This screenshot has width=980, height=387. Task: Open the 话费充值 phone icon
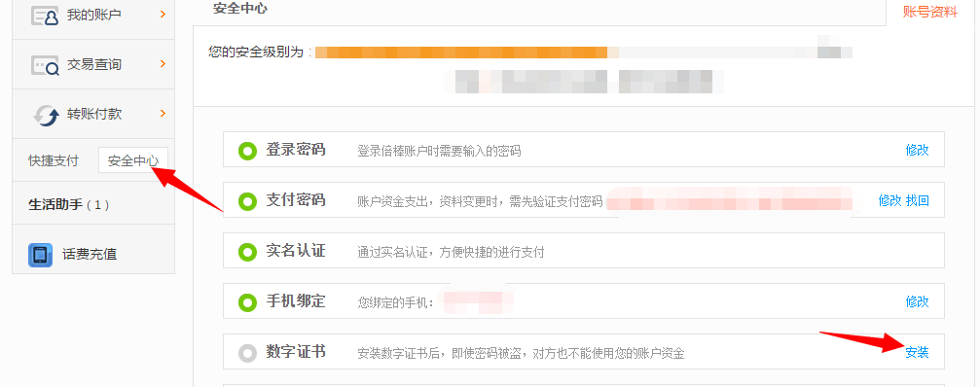(x=40, y=255)
